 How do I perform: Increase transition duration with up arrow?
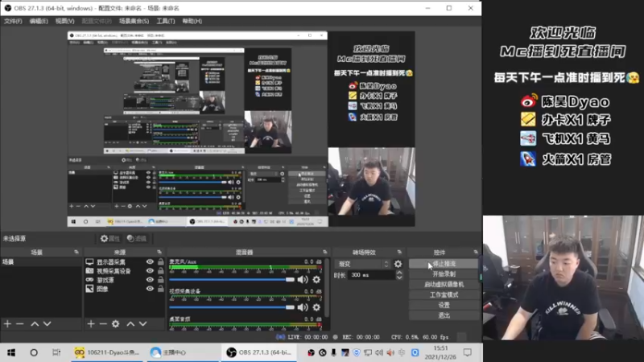(x=399, y=272)
